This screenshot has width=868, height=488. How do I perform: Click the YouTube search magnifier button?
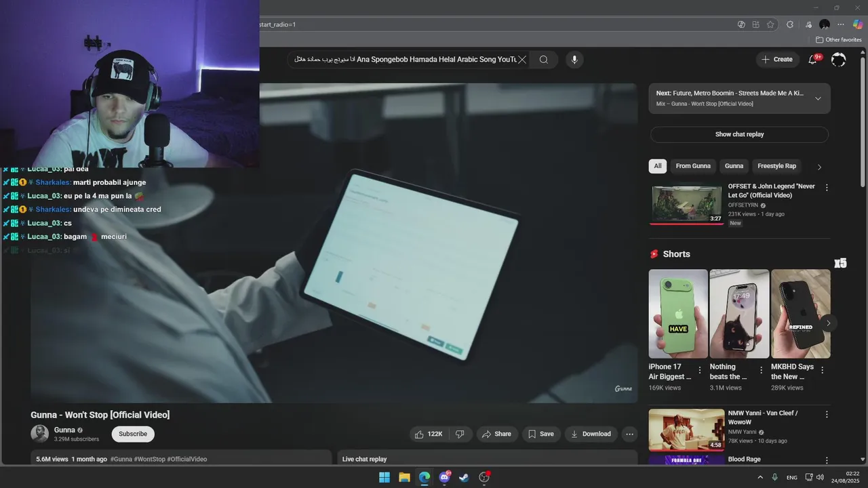pos(544,60)
